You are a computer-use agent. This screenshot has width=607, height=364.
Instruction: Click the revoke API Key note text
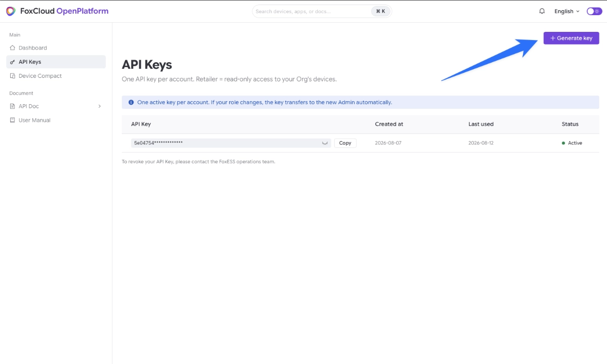pyautogui.click(x=198, y=162)
